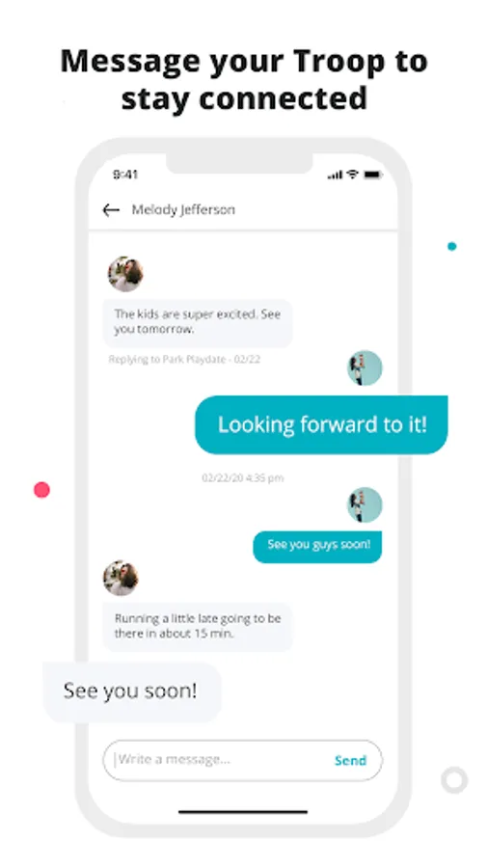Tap the Melody Jefferson contact name

183,210
